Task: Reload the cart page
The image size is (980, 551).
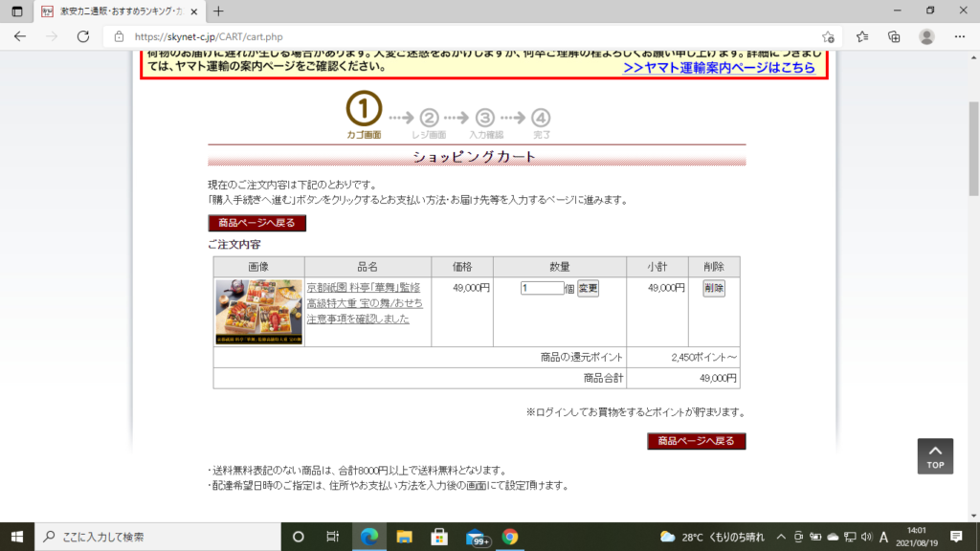Action: [x=83, y=36]
